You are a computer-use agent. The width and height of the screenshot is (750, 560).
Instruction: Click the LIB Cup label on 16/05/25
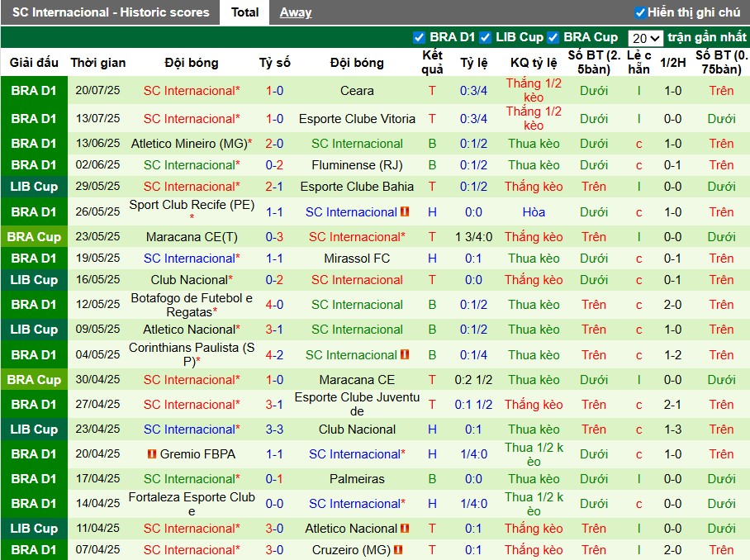coord(34,280)
